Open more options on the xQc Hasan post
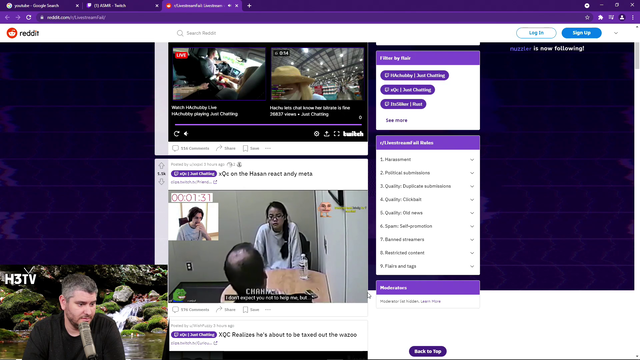 [x=268, y=309]
